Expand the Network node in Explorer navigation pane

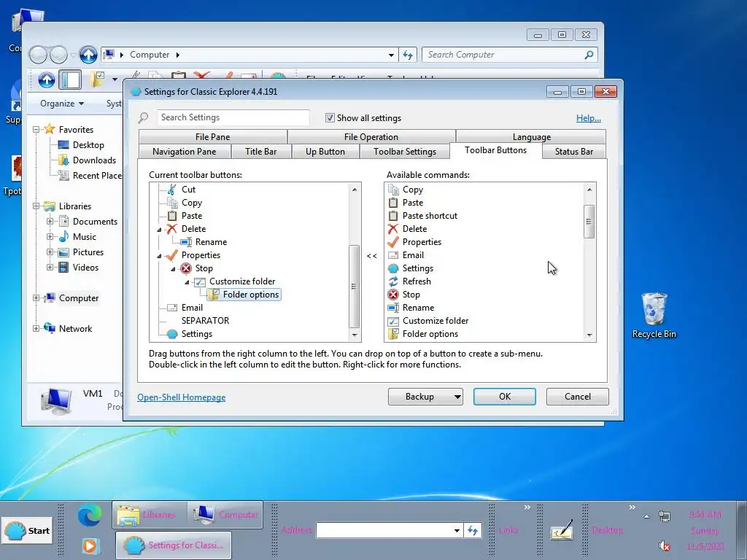click(36, 329)
